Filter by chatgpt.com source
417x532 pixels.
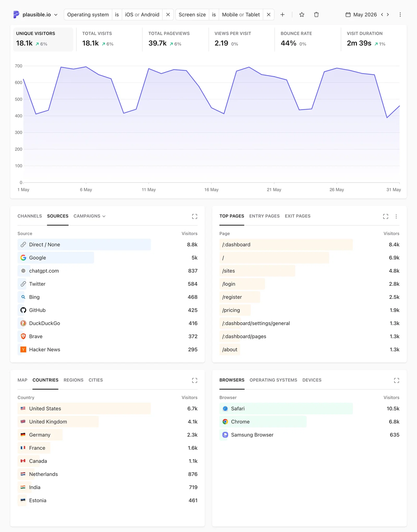pyautogui.click(x=107, y=271)
